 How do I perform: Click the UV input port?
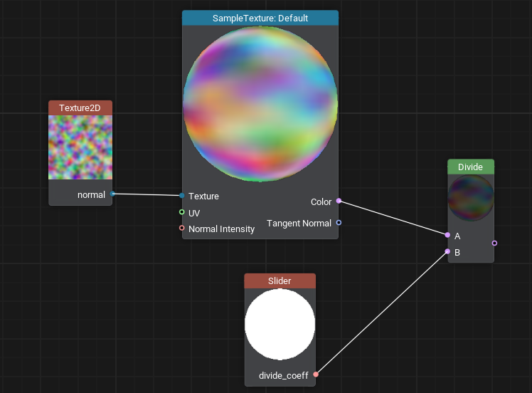click(182, 212)
